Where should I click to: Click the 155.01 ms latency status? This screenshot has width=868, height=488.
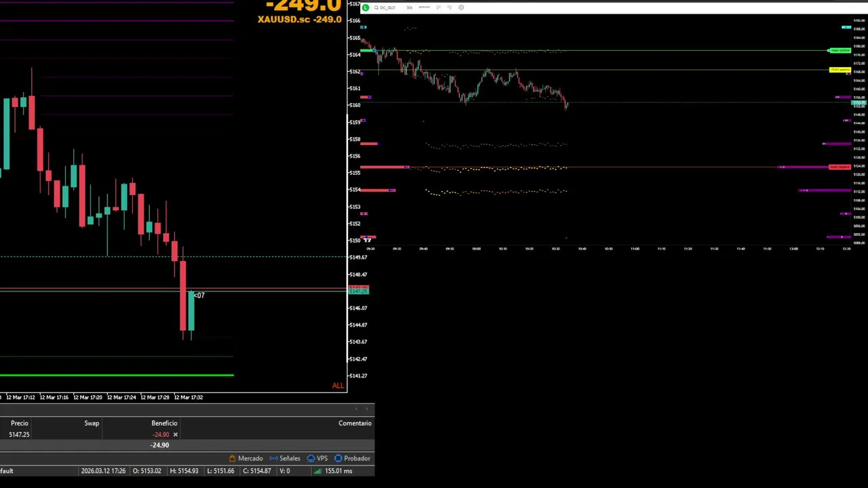pos(338,471)
